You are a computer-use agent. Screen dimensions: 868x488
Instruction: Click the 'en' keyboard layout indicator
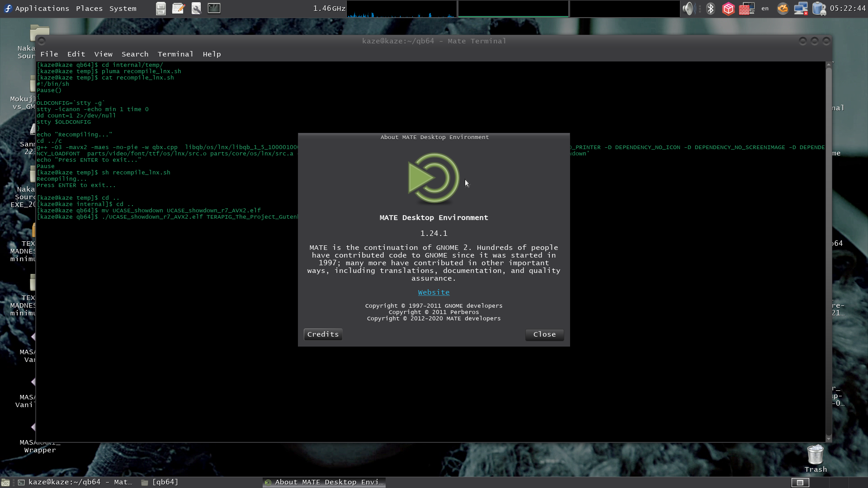[765, 8]
